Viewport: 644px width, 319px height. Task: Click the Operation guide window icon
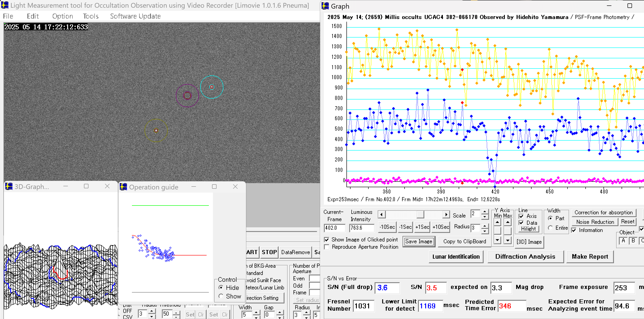click(123, 187)
